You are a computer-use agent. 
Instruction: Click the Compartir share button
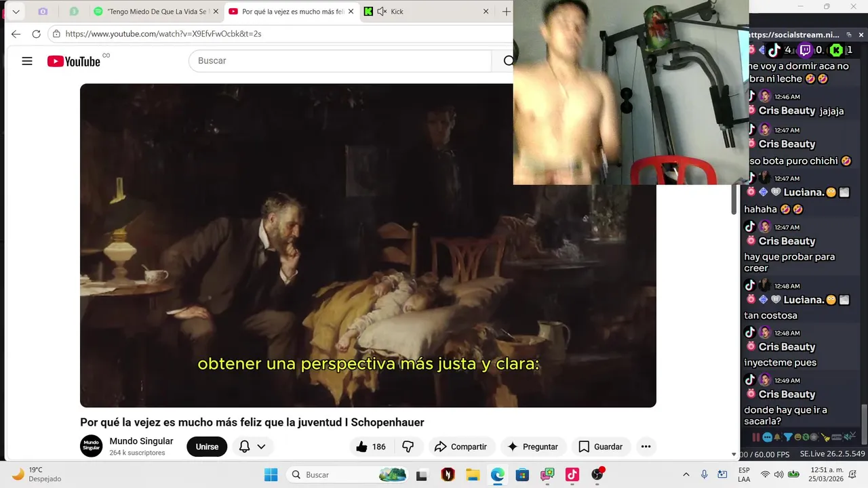pyautogui.click(x=460, y=447)
